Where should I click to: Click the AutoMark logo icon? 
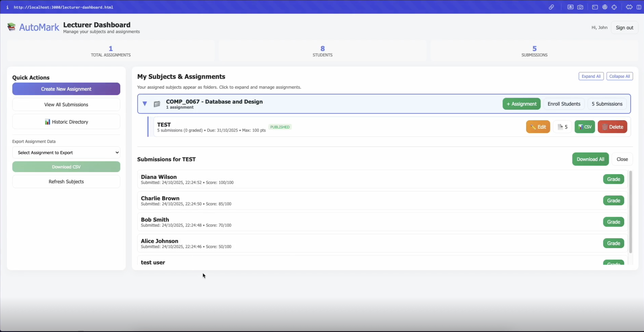(12, 27)
